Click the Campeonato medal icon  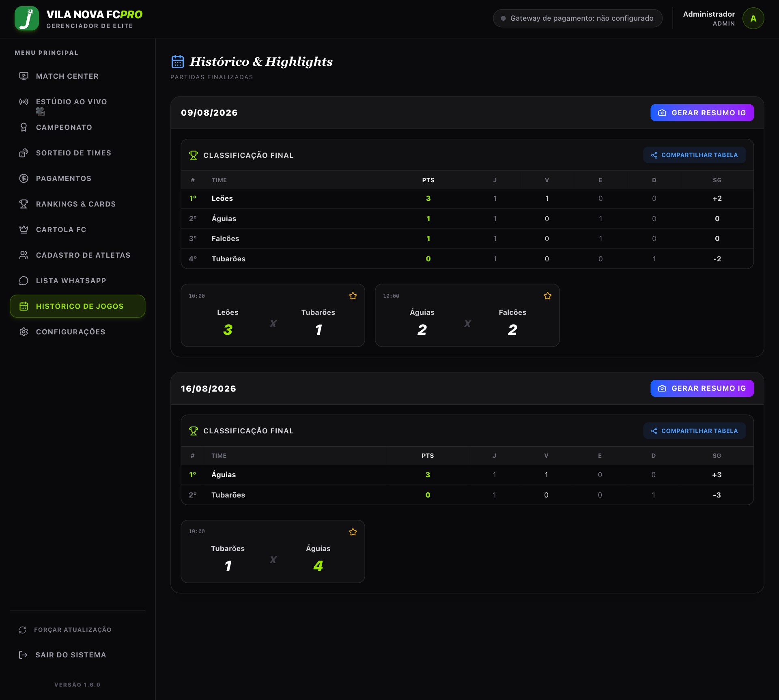click(24, 127)
